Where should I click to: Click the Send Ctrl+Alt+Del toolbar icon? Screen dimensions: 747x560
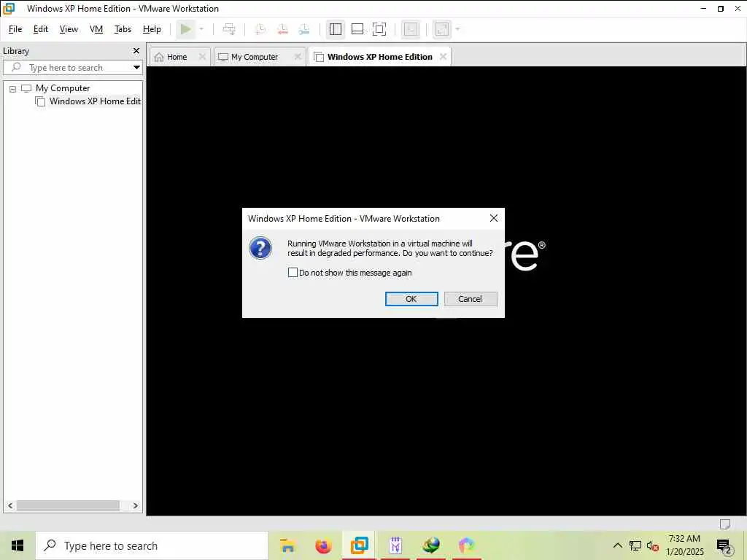[x=229, y=29]
